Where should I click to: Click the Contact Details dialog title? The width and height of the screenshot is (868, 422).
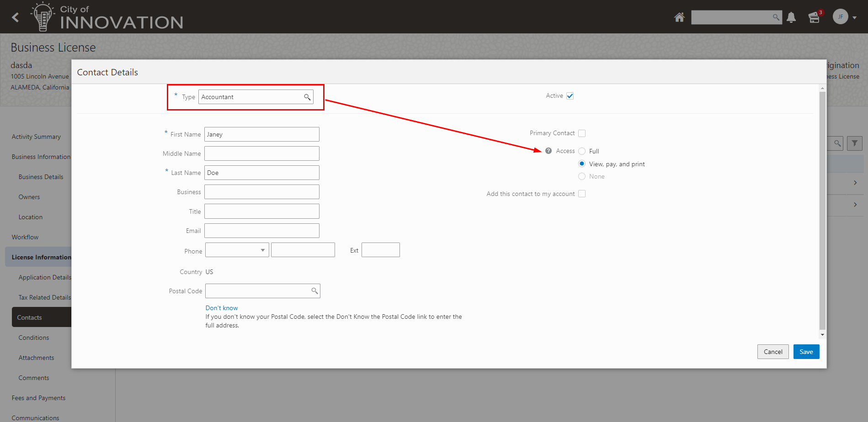click(x=107, y=72)
